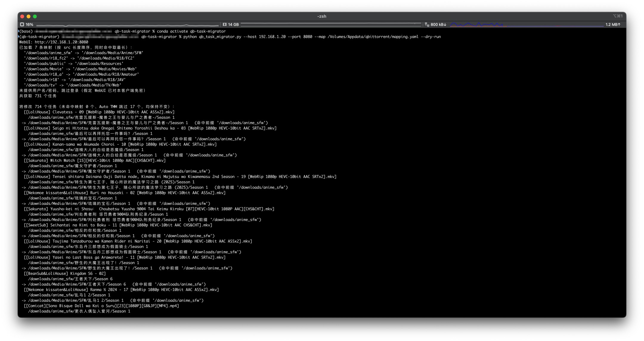This screenshot has width=644, height=341.
Task: Click 'Kanan-sama wa Akumade Choroi - 10' line
Action: point(120,144)
